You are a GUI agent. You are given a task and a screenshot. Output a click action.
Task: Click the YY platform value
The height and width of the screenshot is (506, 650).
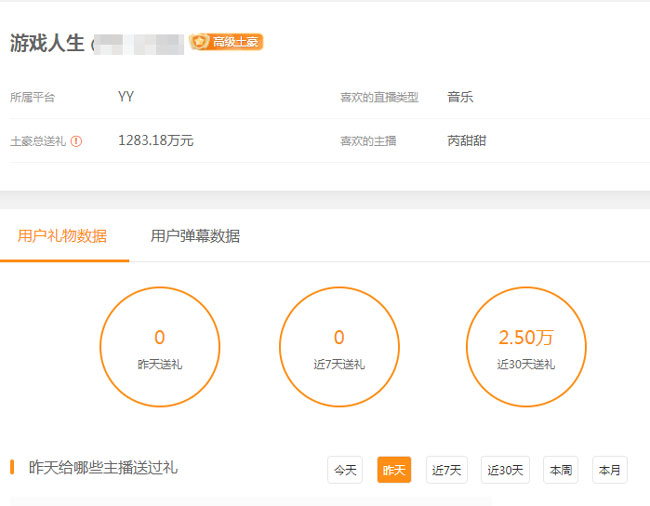[x=126, y=97]
